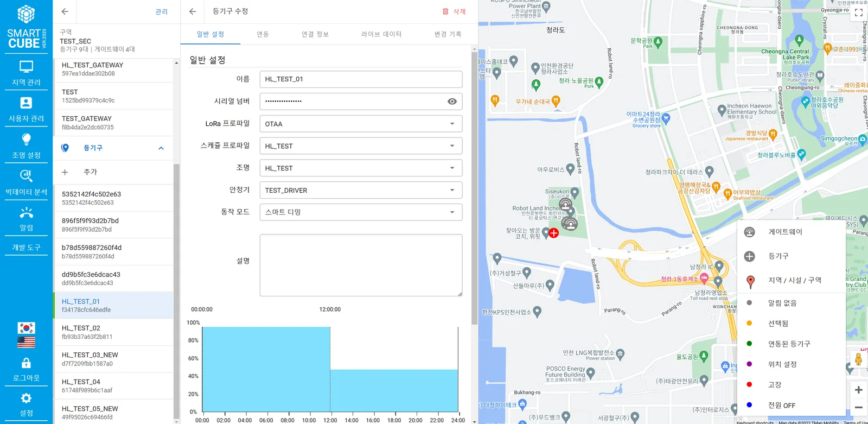Select HL_TEST_GATEWAY in the list

pos(113,69)
